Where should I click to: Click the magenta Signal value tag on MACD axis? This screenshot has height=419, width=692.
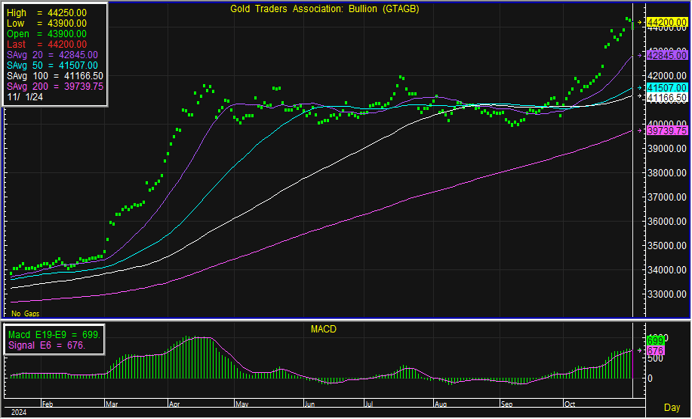pyautogui.click(x=656, y=351)
